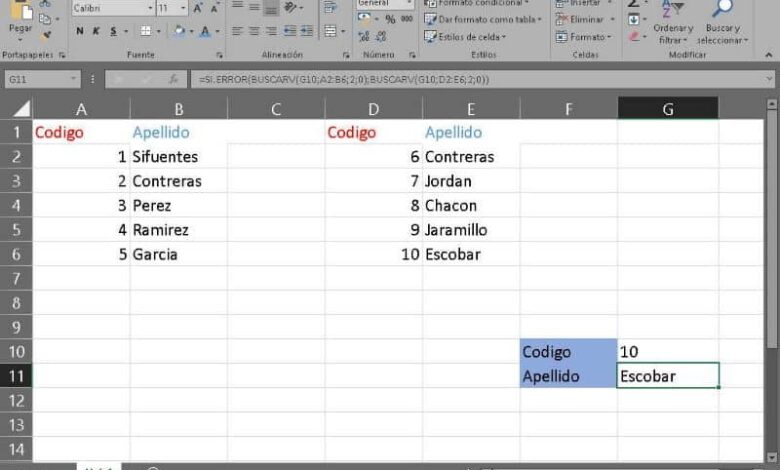The width and height of the screenshot is (780, 470).
Task: Open the font size dropdown showing 11
Action: (x=172, y=8)
